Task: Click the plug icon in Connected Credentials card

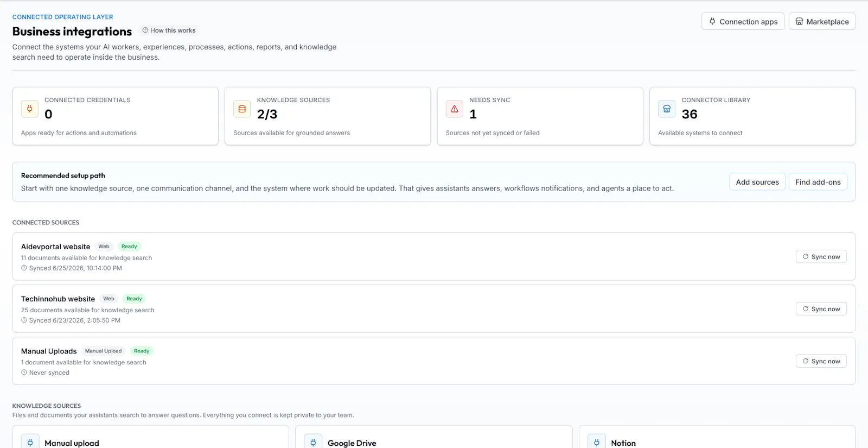Action: pos(30,109)
